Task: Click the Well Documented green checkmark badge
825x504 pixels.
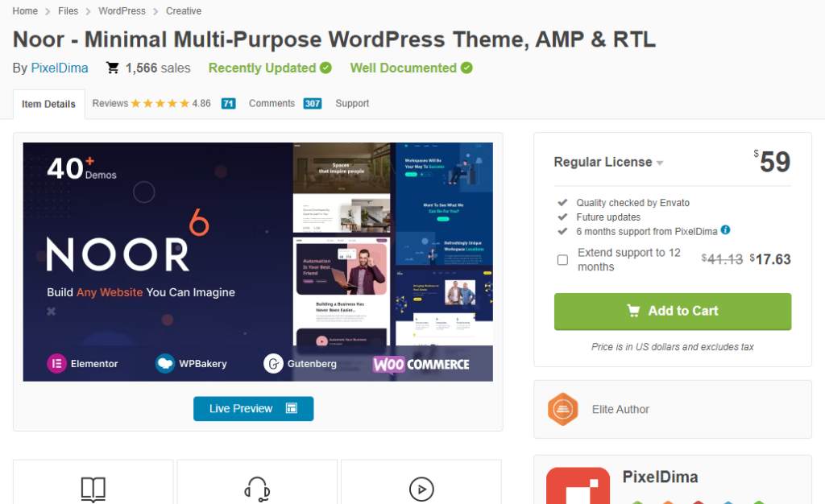Action: point(466,68)
